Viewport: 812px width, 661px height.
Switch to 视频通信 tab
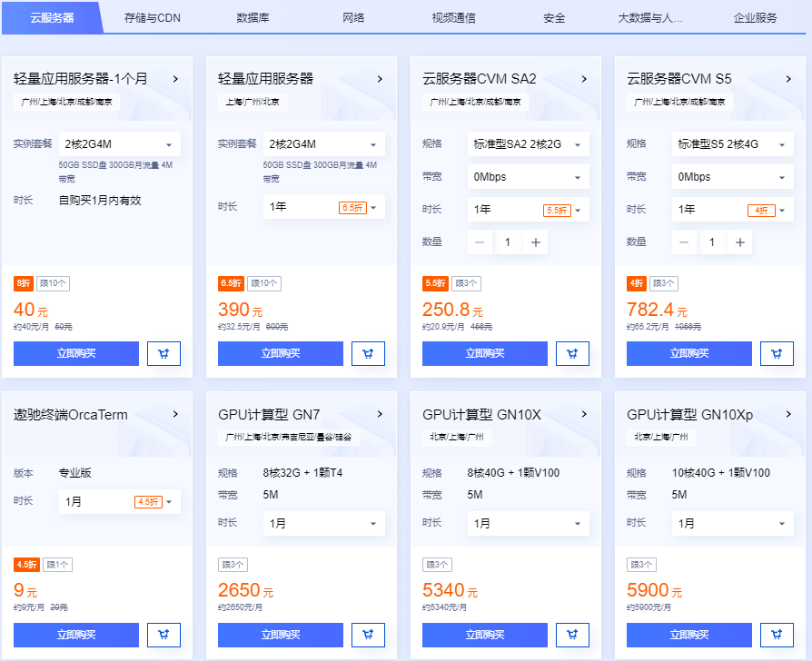click(x=453, y=17)
